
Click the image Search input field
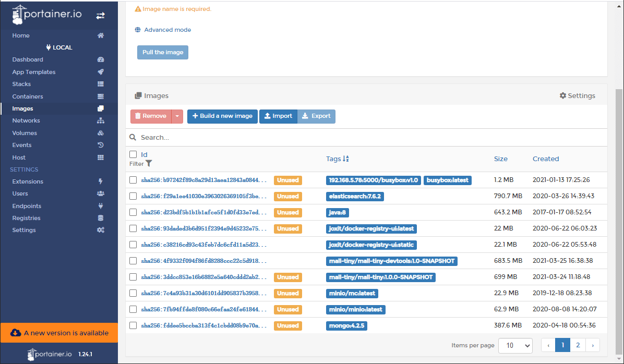click(365, 138)
